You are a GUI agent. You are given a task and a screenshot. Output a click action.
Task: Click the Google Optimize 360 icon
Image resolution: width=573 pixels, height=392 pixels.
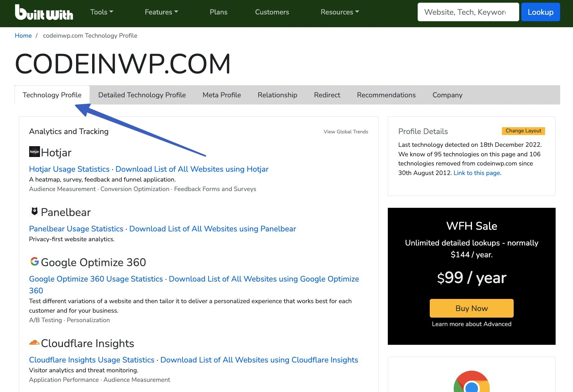pyautogui.click(x=34, y=262)
